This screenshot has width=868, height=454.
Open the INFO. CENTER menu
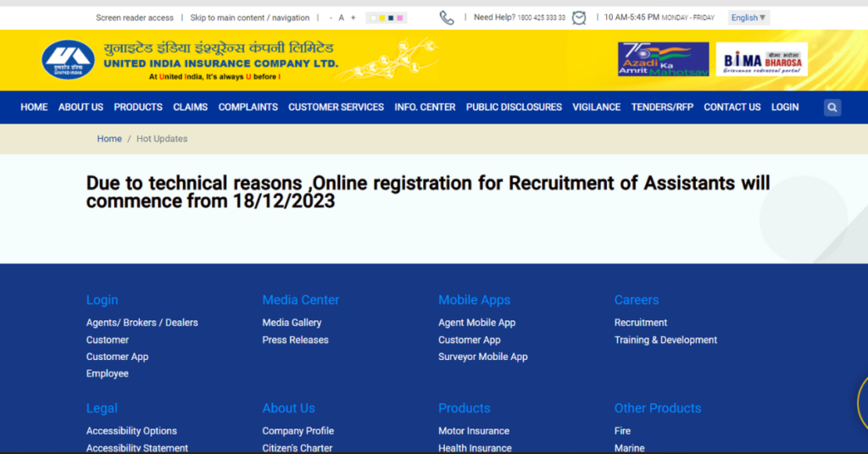[x=426, y=108]
